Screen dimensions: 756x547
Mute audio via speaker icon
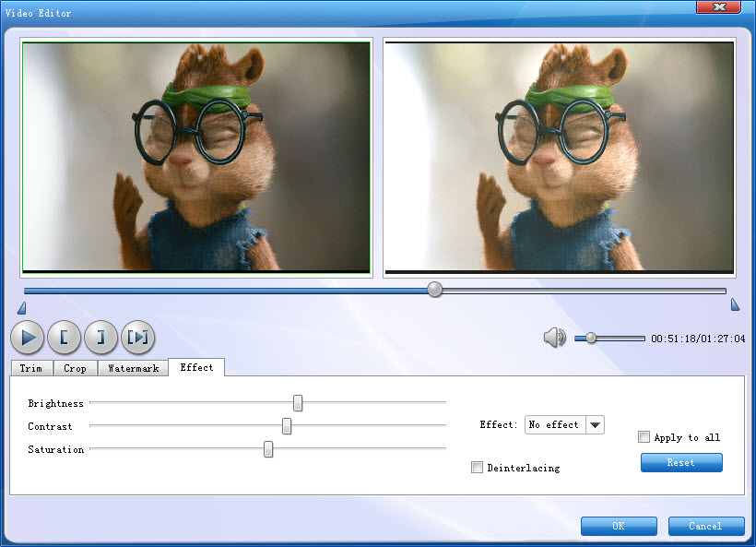[x=554, y=338]
